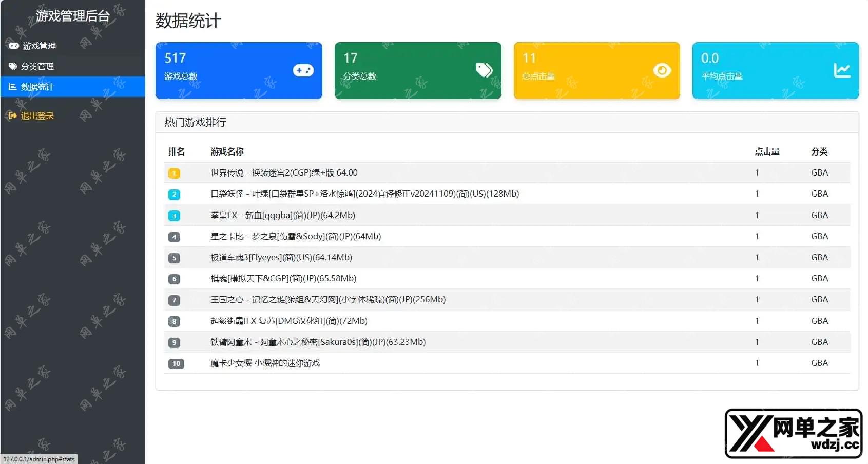Screen dimensions: 868x464
Task: Select the 极道车魂3 game name
Action: click(281, 257)
